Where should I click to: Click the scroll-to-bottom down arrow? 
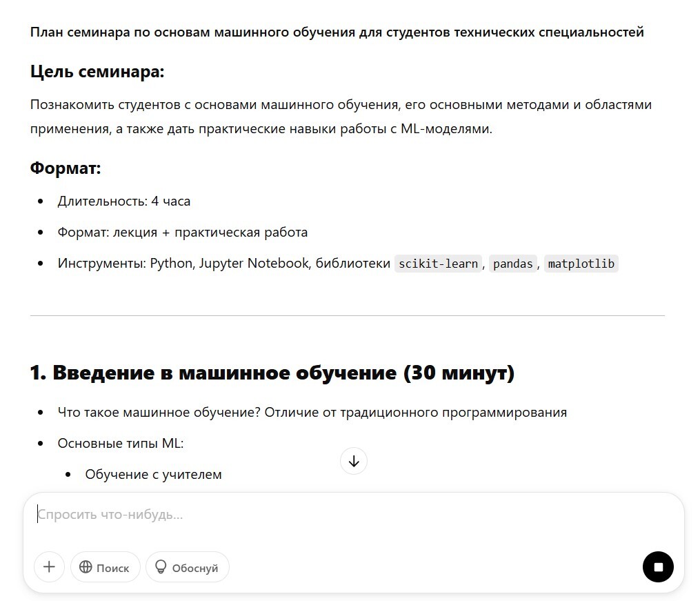[x=354, y=461]
